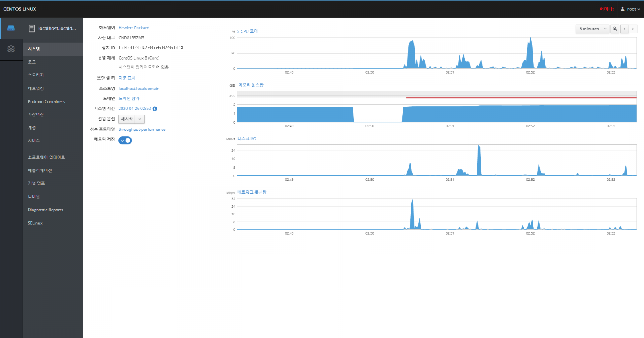Viewport: 644px width, 338px height.
Task: Click the system time 2020-04-26 02:52 link
Action: 134,109
